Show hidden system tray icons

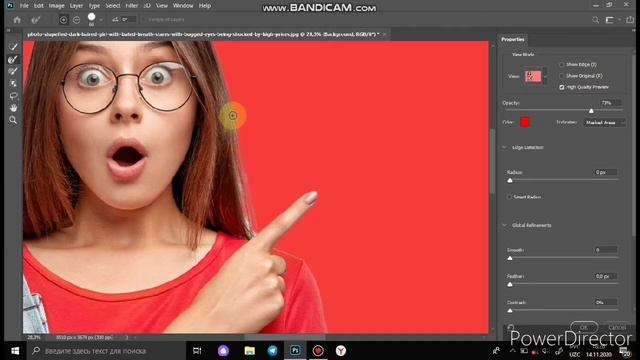[513, 351]
